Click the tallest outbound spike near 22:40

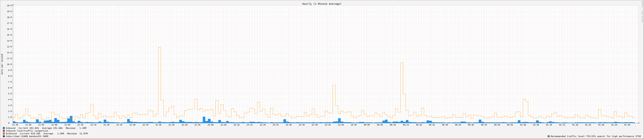click(x=160, y=75)
